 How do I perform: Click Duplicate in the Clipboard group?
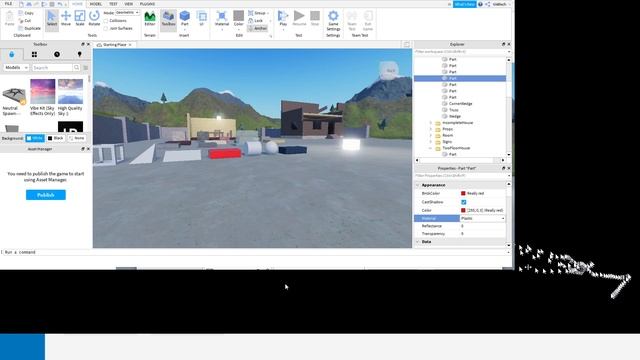pyautogui.click(x=29, y=28)
